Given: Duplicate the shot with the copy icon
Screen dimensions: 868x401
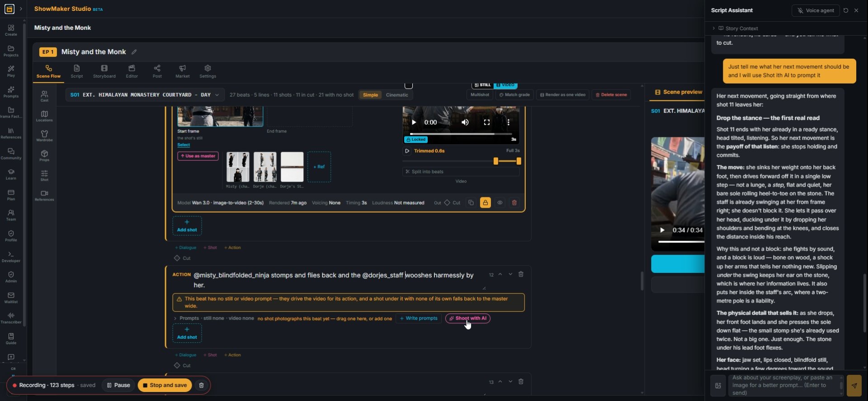Looking at the screenshot, I should 471,203.
